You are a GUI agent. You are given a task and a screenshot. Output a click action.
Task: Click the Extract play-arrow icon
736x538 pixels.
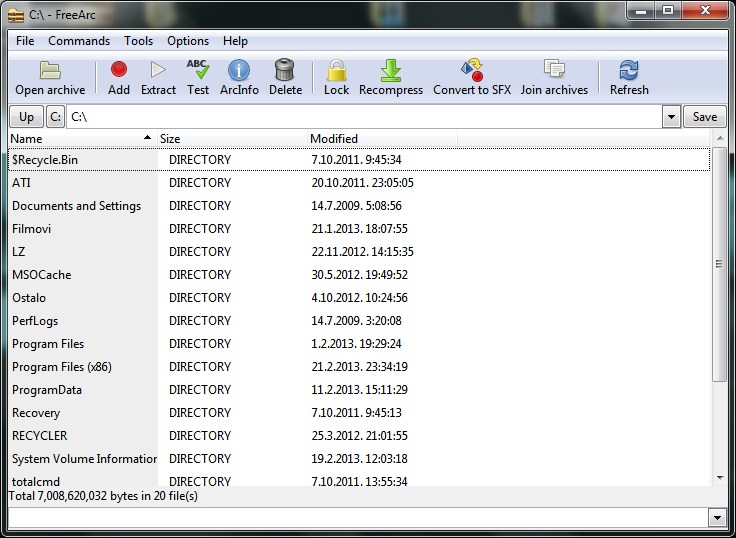(158, 69)
